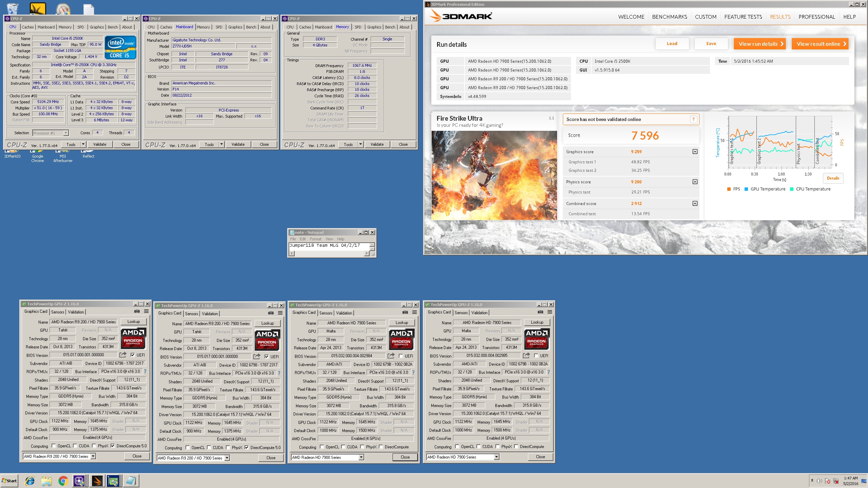Open Sensors tab in first GPU-Z window
The height and width of the screenshot is (488, 868).
pos(58,312)
